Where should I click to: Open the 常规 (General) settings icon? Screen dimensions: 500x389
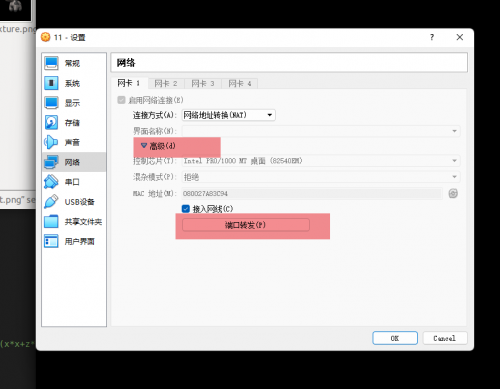51,63
